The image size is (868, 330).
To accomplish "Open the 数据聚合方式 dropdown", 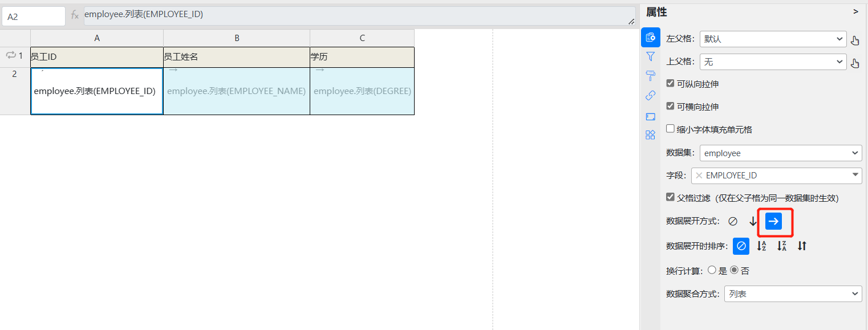I will (x=793, y=294).
